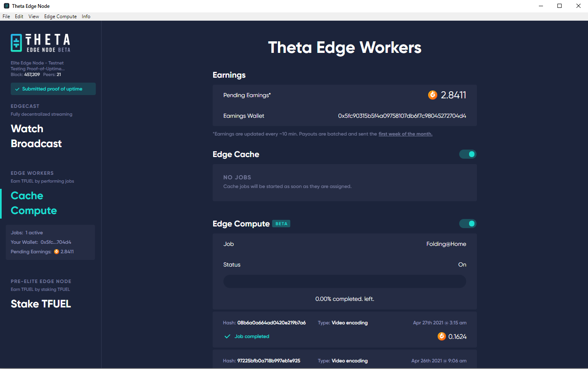Select Stake TFUEL in the sidebar
This screenshot has height=369, width=588.
pyautogui.click(x=40, y=304)
